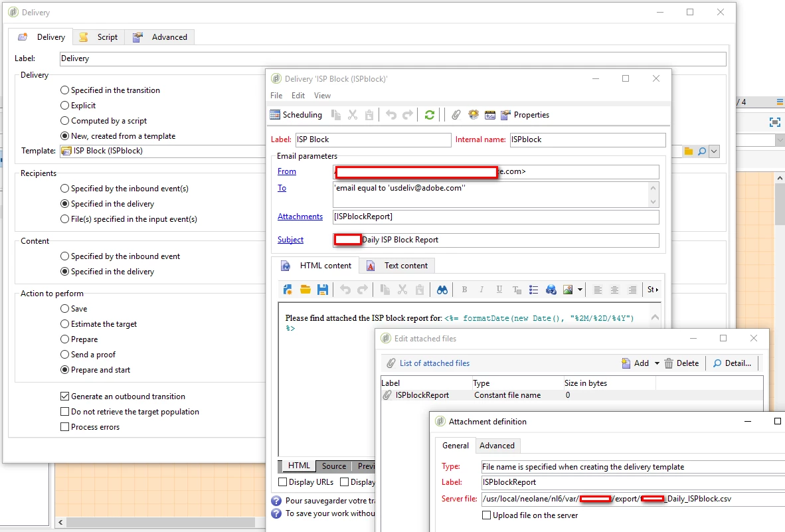Click the paperclip attachment icon in delivery toolbar
785x532 pixels.
pos(456,115)
